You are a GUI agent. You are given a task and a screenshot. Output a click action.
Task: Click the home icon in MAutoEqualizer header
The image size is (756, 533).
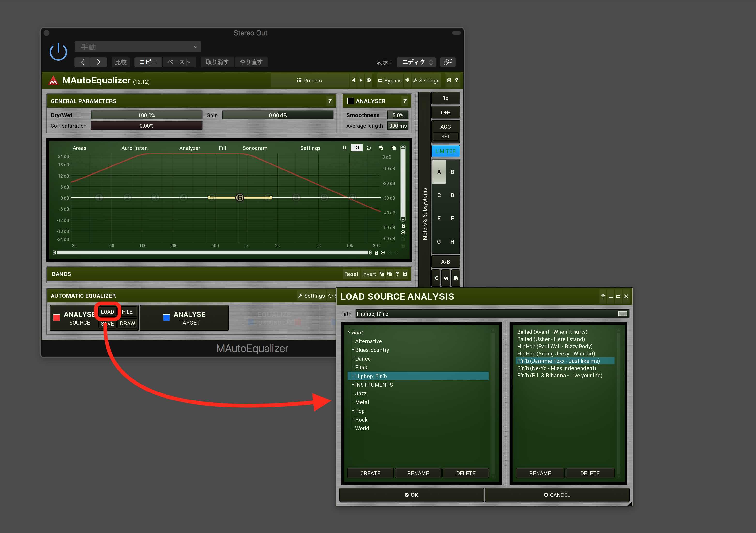[x=448, y=80]
